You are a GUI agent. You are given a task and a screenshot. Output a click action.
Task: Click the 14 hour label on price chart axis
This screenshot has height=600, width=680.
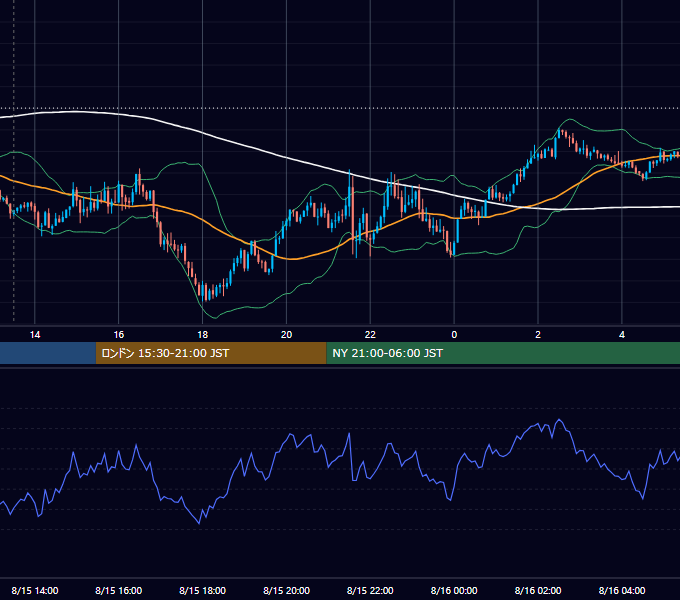35,335
